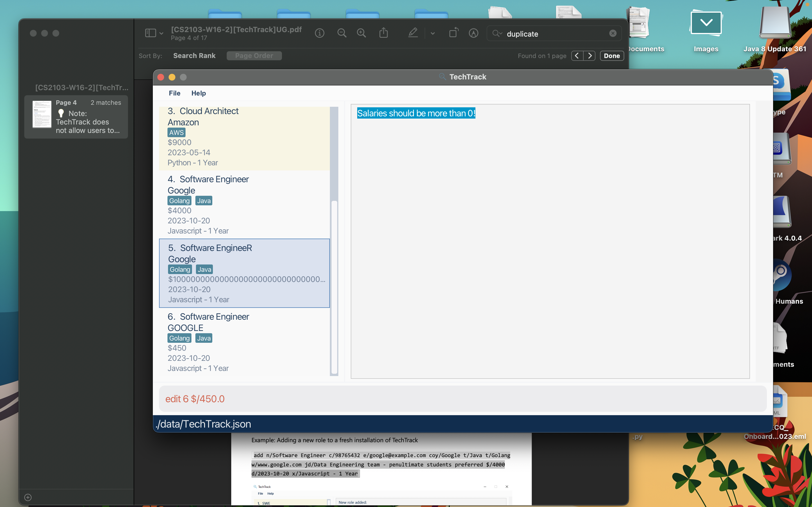Click the role list scrollbar thumb

tap(334, 287)
